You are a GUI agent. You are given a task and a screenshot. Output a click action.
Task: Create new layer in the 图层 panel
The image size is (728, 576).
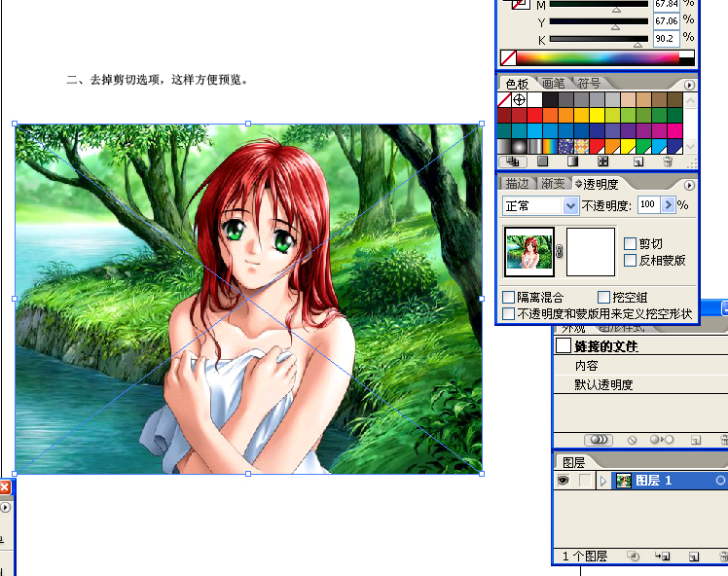694,556
